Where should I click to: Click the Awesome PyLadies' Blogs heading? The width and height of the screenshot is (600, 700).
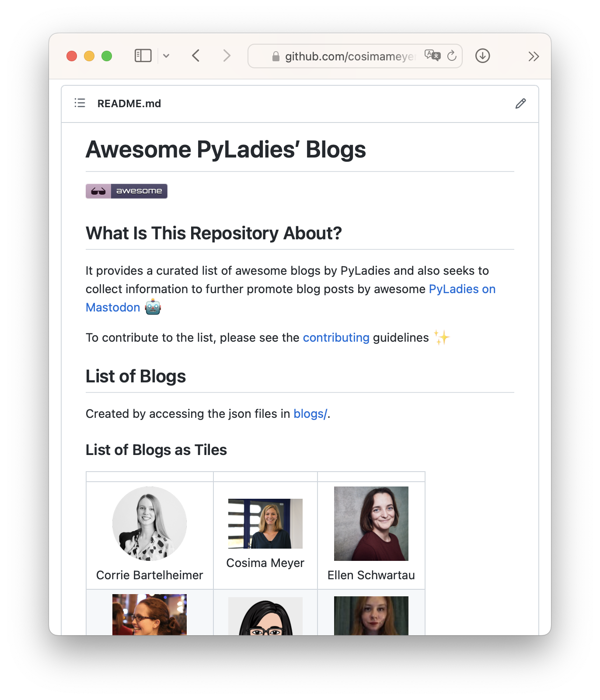tap(226, 150)
